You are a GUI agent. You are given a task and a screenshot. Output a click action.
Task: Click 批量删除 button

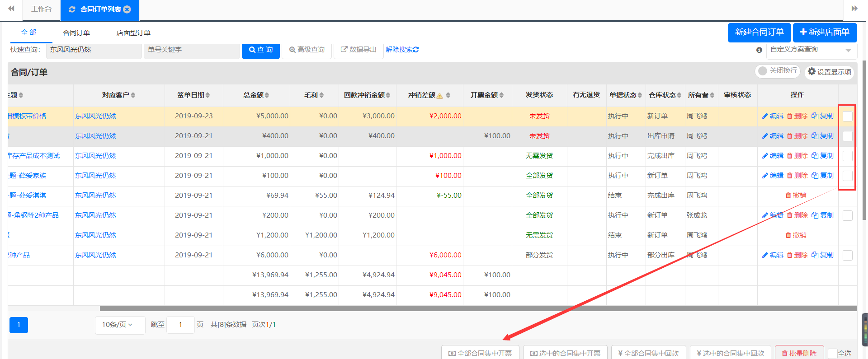pyautogui.click(x=799, y=353)
